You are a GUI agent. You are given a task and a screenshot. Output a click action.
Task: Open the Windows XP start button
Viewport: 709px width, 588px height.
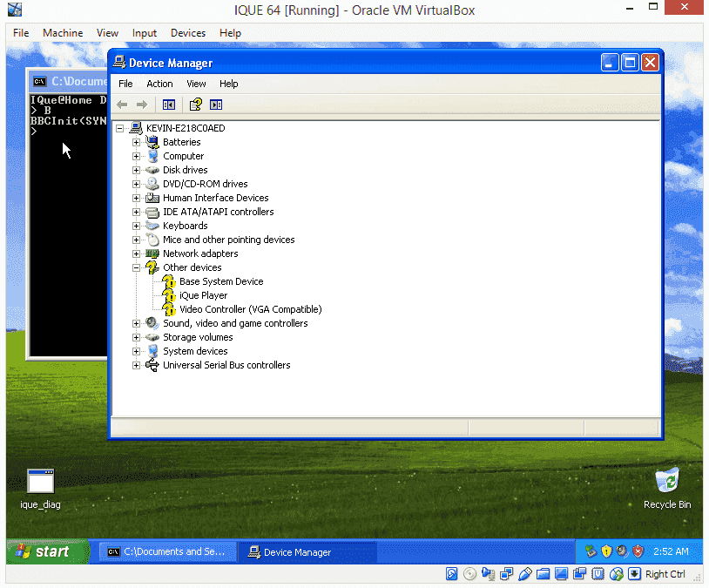coord(47,551)
